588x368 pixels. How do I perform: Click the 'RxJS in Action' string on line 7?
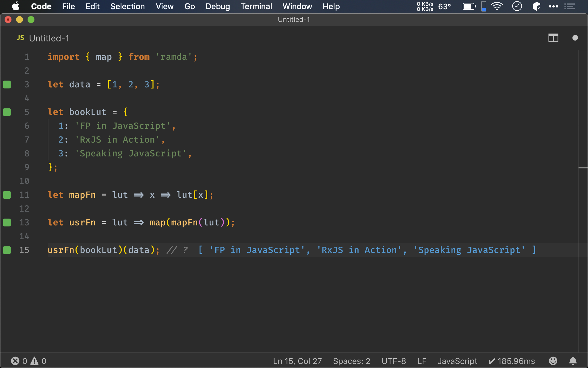tap(117, 140)
